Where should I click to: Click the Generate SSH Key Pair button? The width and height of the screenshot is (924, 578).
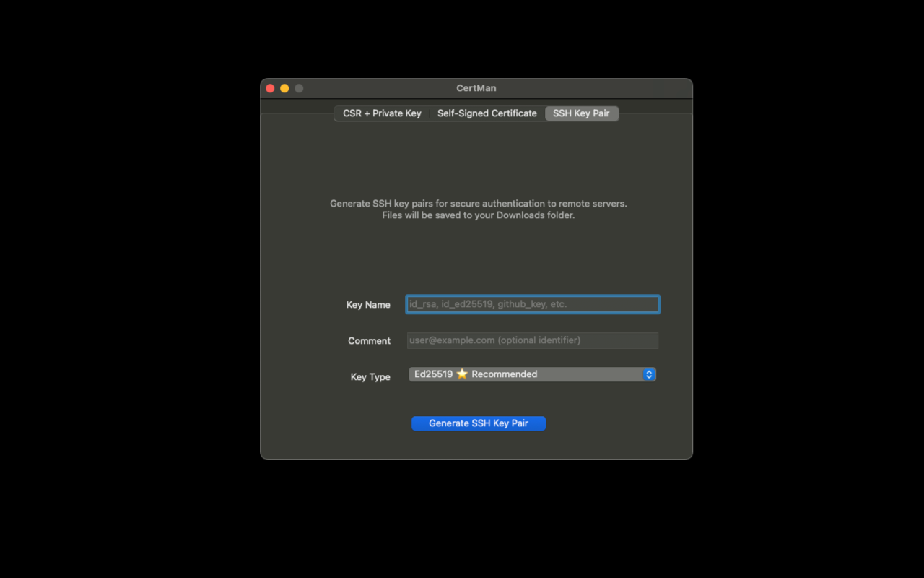click(478, 423)
